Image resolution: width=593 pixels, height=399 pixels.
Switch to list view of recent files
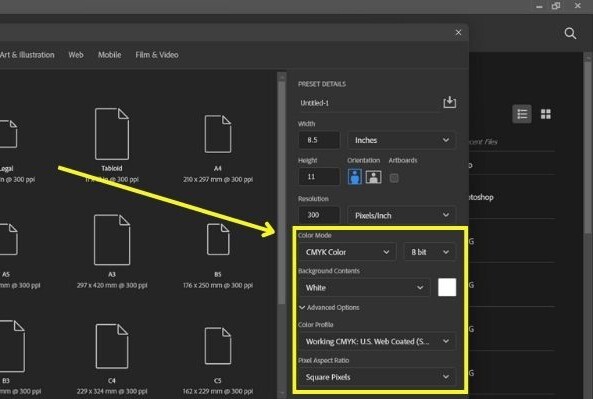[x=522, y=114]
